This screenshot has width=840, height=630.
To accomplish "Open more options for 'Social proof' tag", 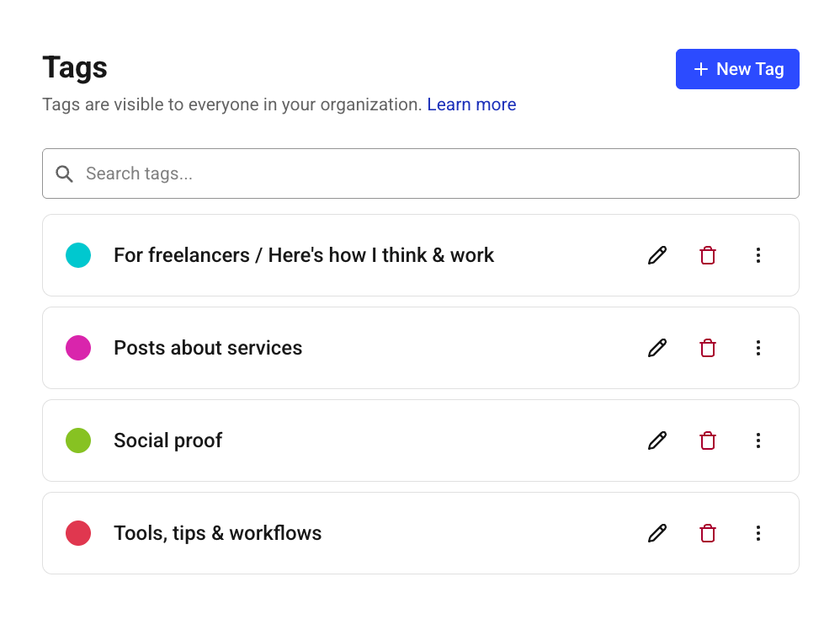I will click(758, 440).
